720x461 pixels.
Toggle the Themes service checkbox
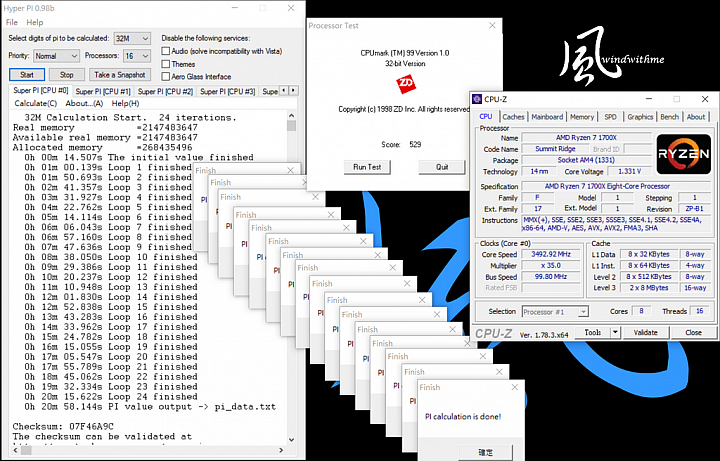click(166, 64)
